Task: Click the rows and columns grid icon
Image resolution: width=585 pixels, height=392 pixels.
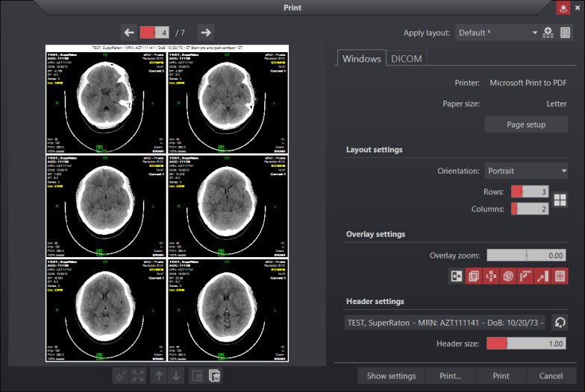Action: pyautogui.click(x=560, y=200)
